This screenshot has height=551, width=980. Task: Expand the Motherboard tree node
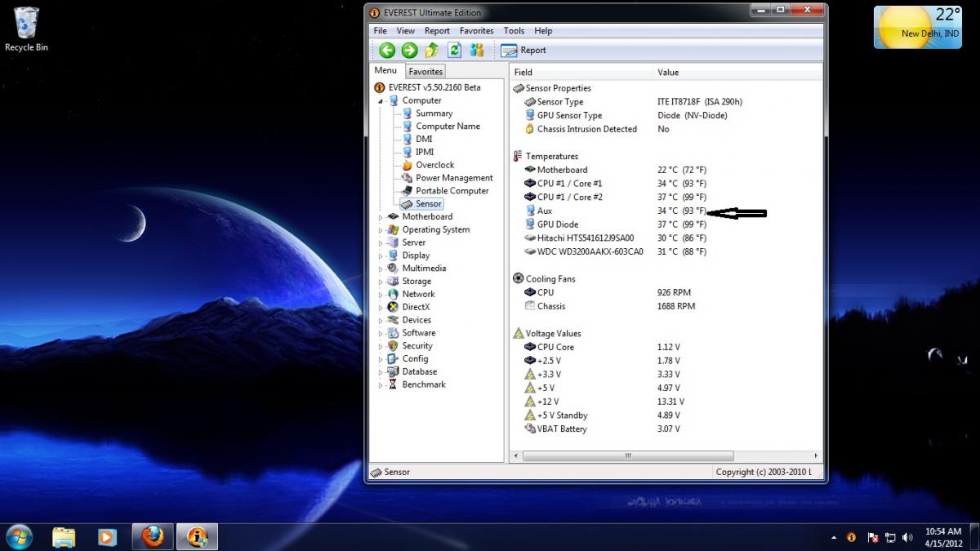tap(380, 217)
